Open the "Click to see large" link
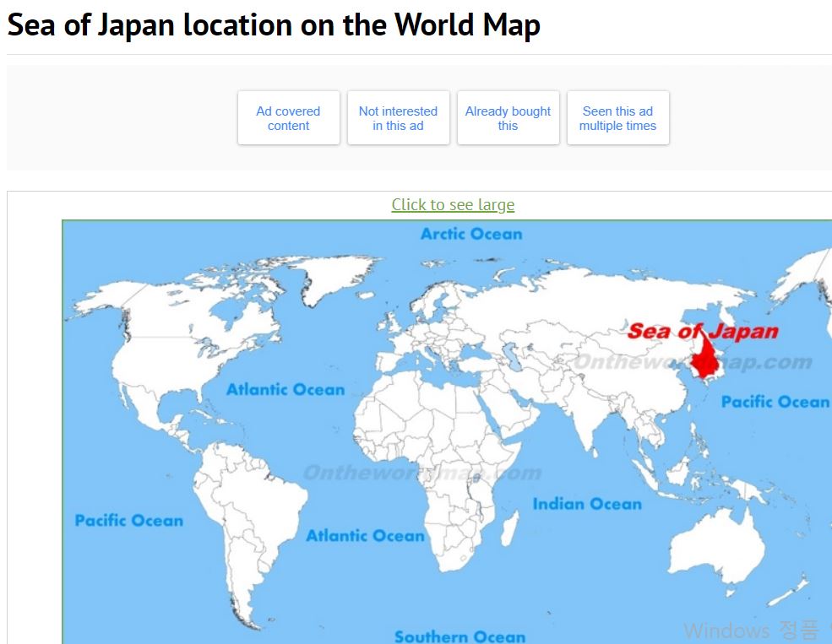This screenshot has height=644, width=832. coord(453,205)
